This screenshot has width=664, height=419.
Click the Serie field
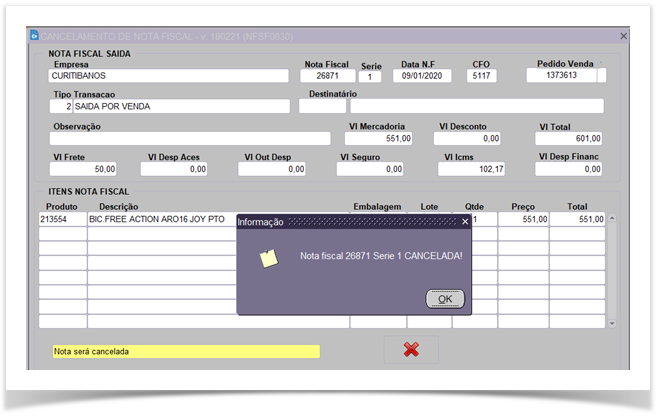pos(370,77)
